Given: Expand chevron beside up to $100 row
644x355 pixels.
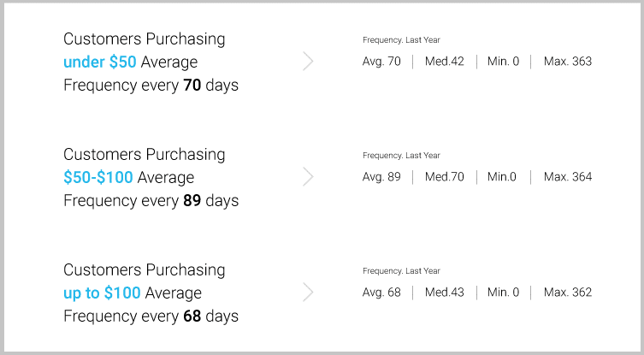Looking at the screenshot, I should click(x=308, y=293).
